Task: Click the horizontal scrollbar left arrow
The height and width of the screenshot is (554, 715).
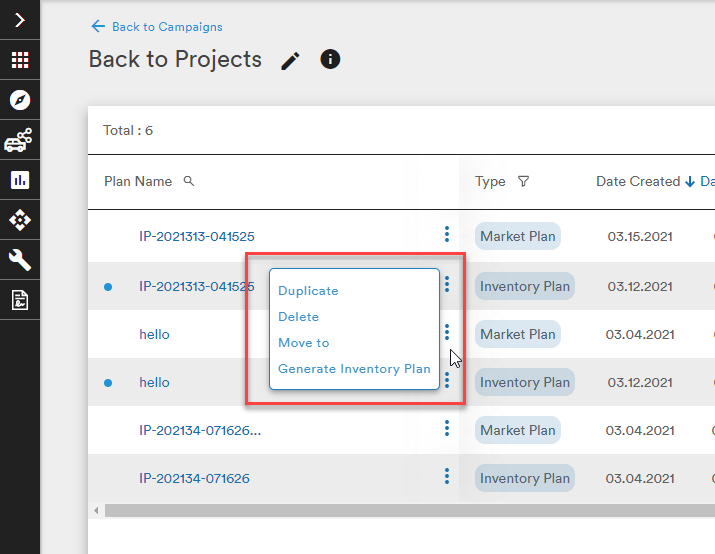Action: [96, 511]
